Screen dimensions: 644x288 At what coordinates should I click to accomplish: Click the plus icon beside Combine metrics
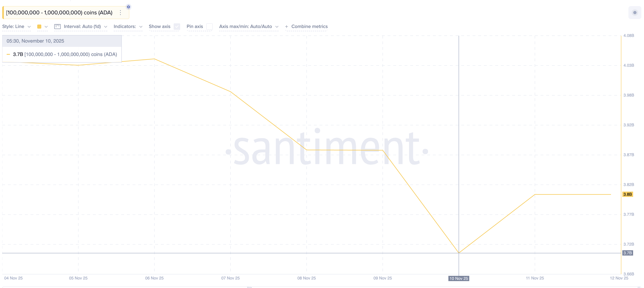(287, 26)
